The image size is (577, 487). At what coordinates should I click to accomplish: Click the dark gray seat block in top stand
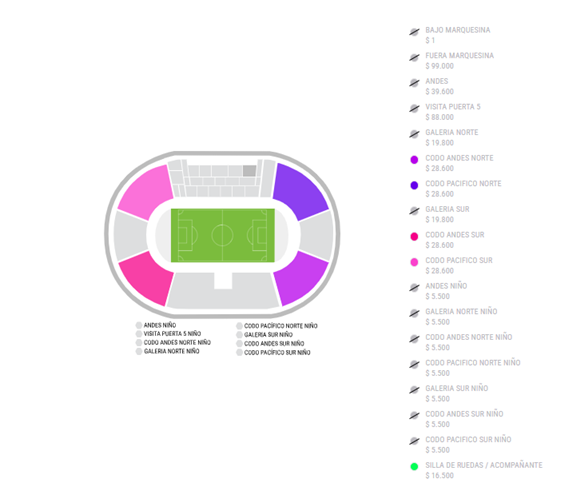(249, 171)
